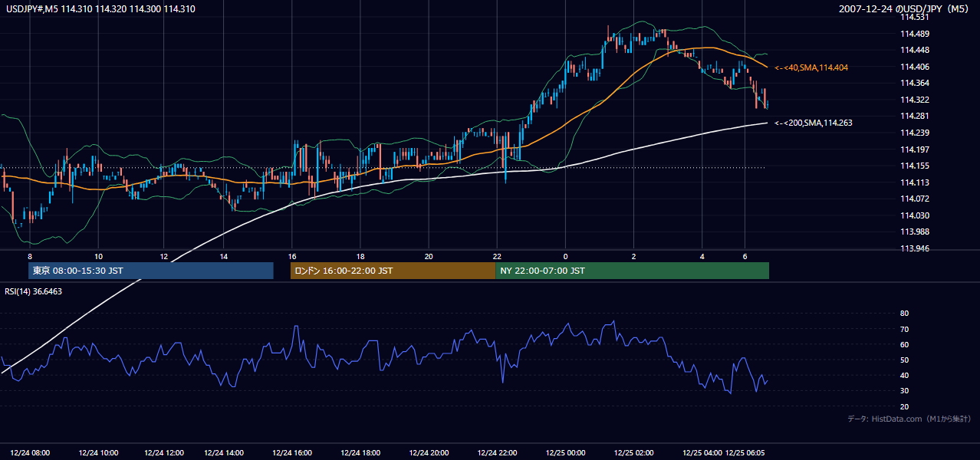
Task: Click the HistData.com data source credit
Action: click(909, 419)
